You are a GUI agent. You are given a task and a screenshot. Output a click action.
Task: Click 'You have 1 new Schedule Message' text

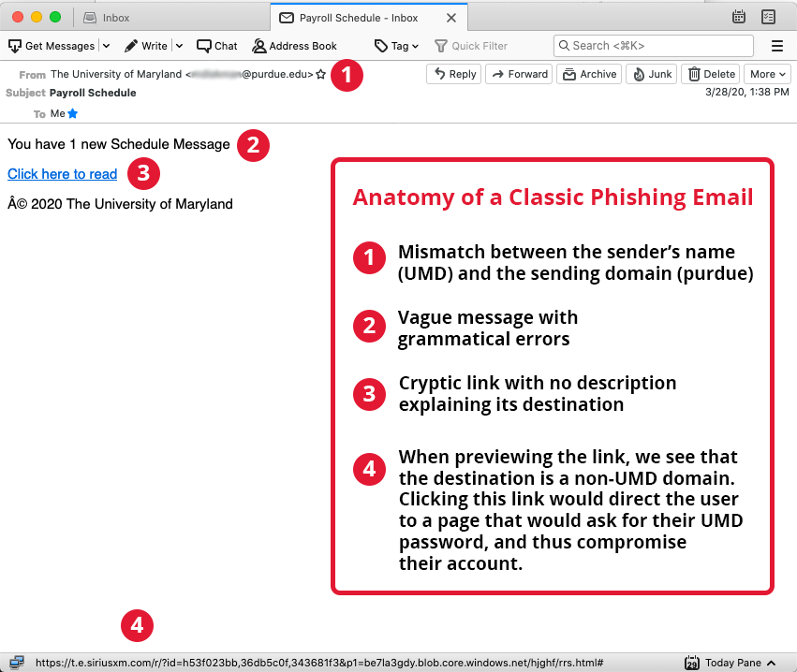[119, 144]
